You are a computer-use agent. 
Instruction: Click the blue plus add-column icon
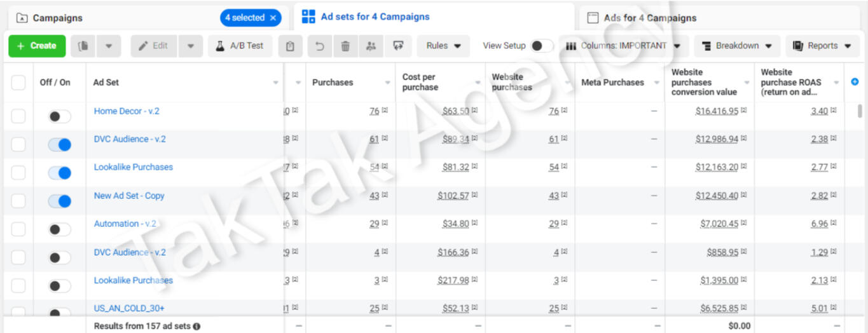[x=855, y=82]
